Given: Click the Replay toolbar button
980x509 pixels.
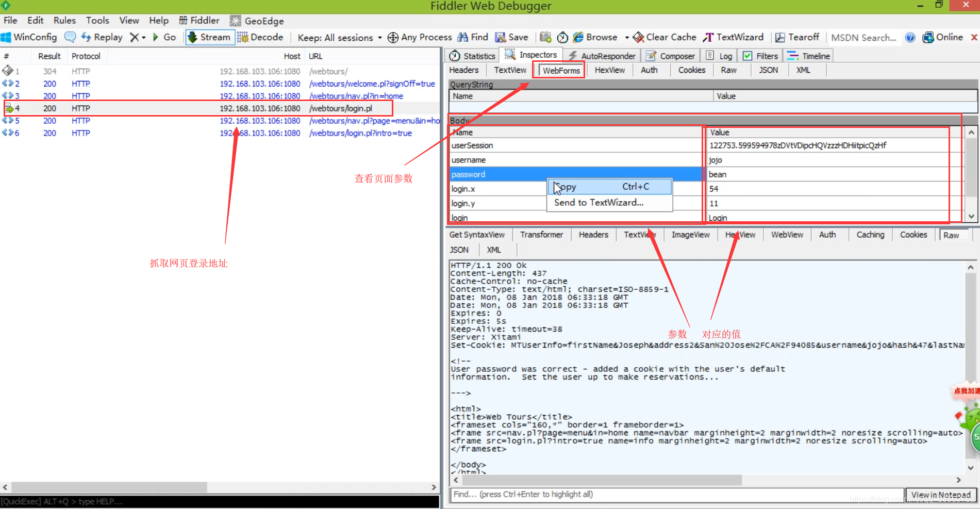Looking at the screenshot, I should pyautogui.click(x=102, y=37).
